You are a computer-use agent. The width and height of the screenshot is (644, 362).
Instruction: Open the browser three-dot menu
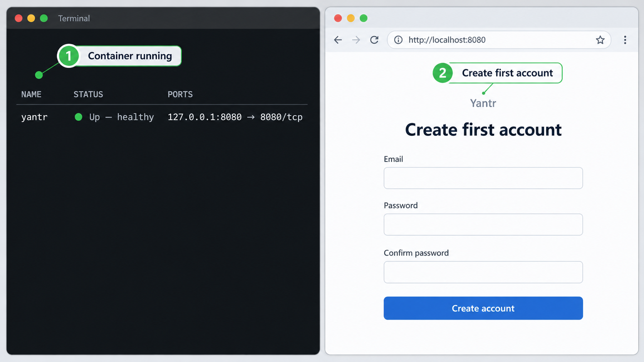[625, 40]
